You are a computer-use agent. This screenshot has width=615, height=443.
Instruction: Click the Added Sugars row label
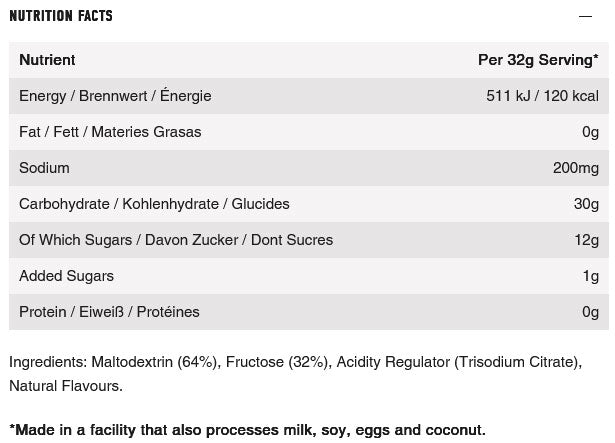[66, 276]
